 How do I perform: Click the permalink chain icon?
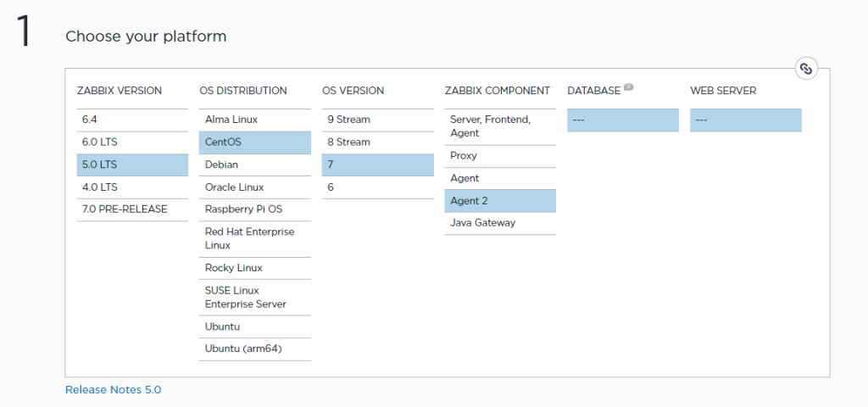tap(806, 69)
